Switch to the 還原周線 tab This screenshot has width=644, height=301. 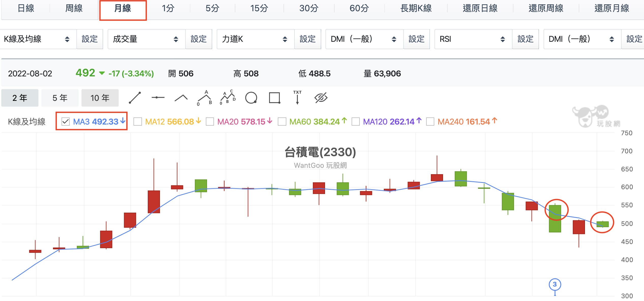[546, 9]
